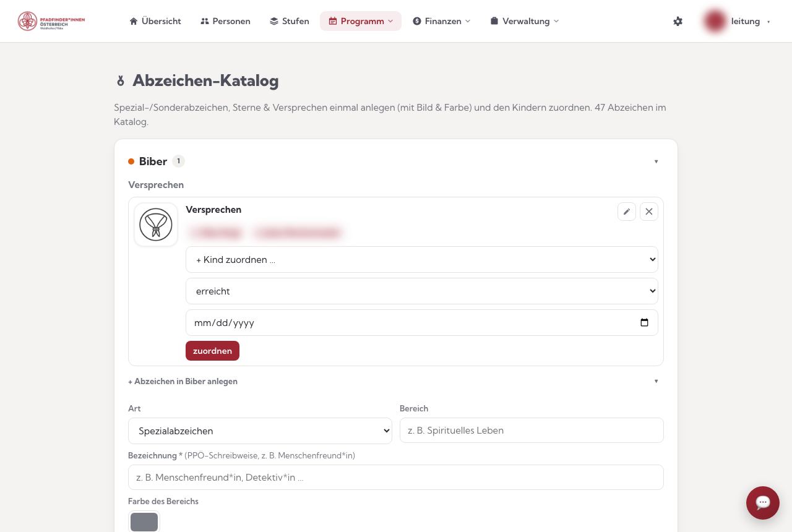Screen dimensions: 792x532
Task: Open the user account dropdown arrow
Action: (x=768, y=22)
